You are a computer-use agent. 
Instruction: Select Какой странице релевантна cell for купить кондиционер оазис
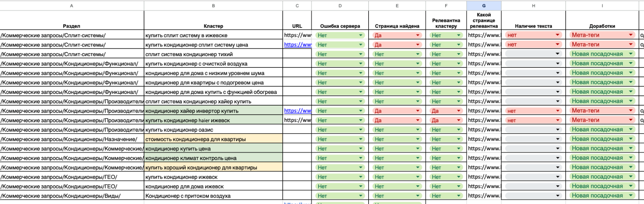484,129
